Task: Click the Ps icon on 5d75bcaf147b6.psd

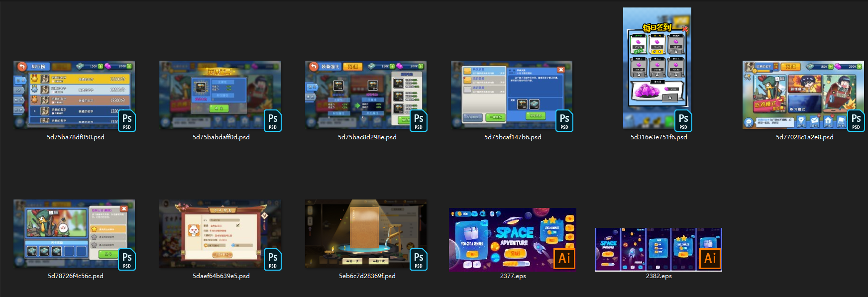Action: [x=564, y=121]
